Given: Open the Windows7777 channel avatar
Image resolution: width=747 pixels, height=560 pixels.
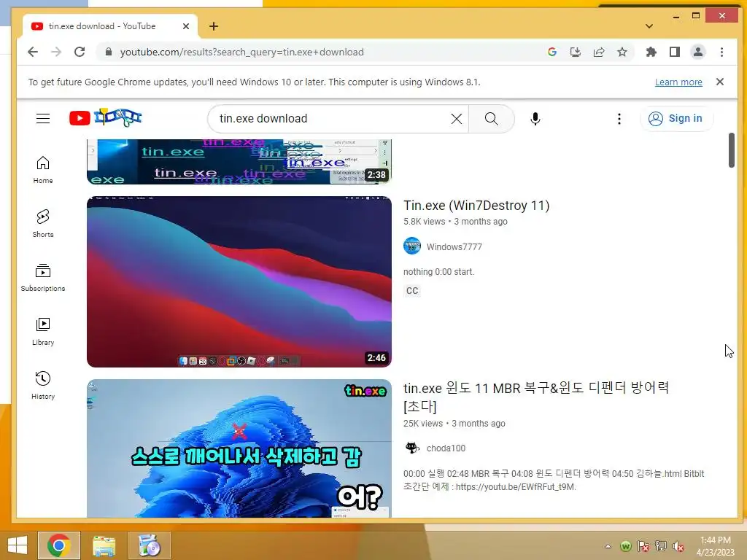Looking at the screenshot, I should click(412, 246).
